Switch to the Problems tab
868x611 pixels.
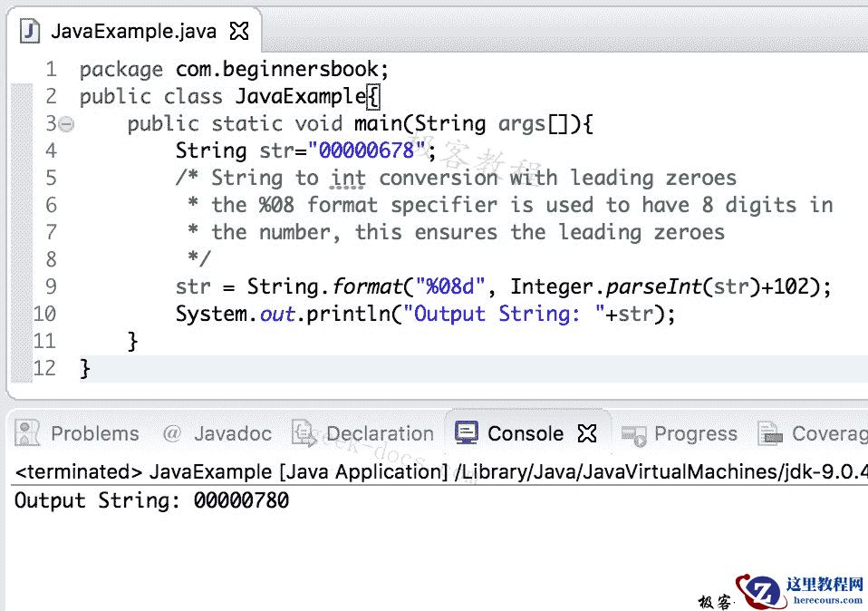tap(93, 433)
